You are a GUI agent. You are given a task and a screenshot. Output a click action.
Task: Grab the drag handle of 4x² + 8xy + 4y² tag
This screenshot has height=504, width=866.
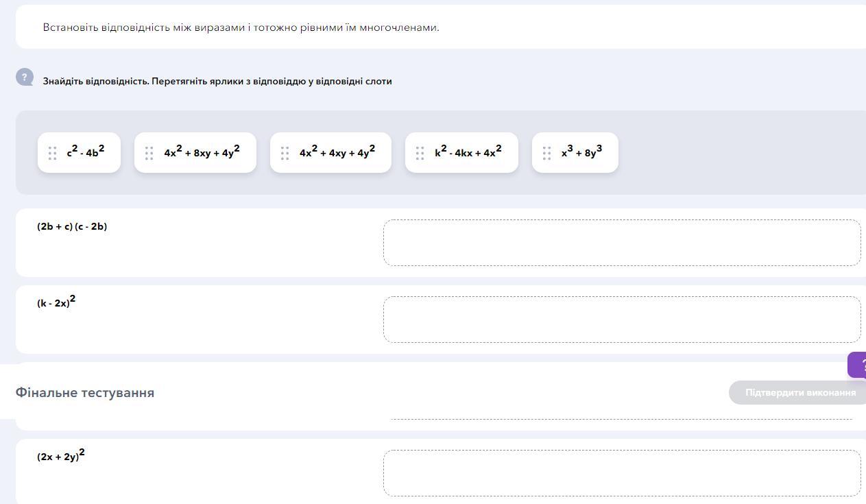tap(149, 153)
